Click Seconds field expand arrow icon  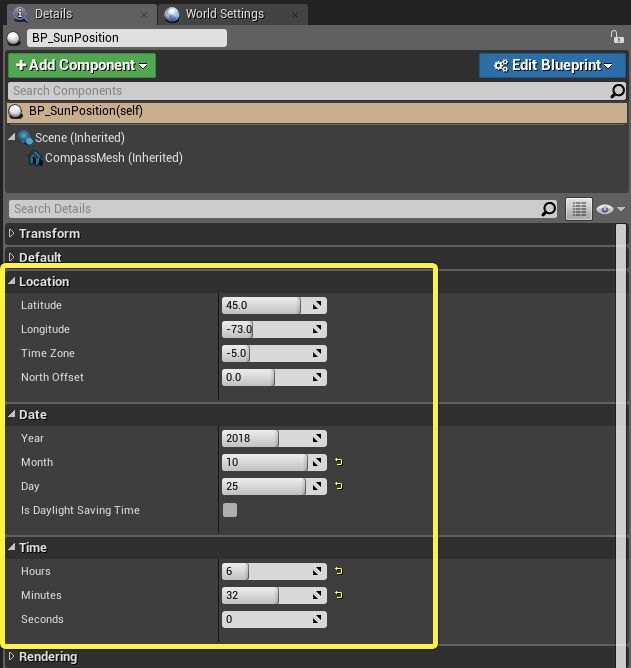[x=317, y=619]
